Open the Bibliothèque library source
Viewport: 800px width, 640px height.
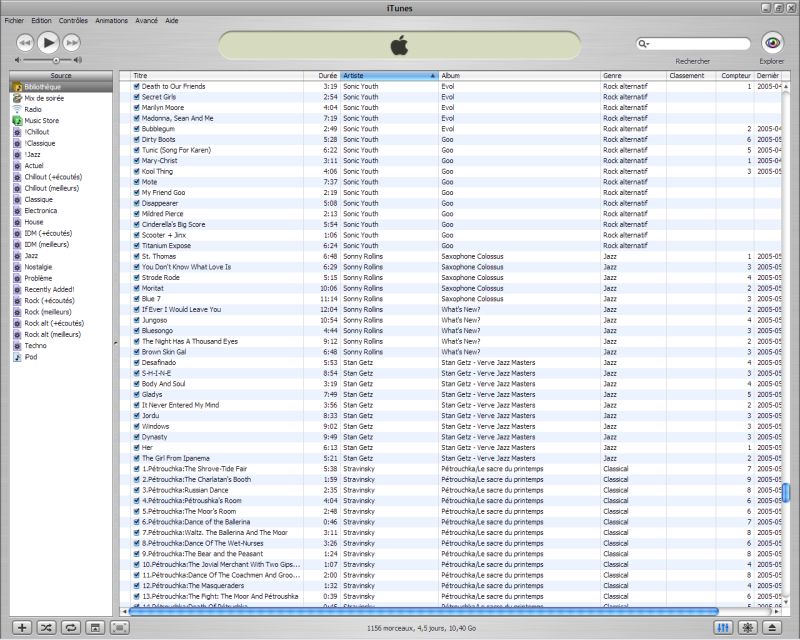(61, 87)
